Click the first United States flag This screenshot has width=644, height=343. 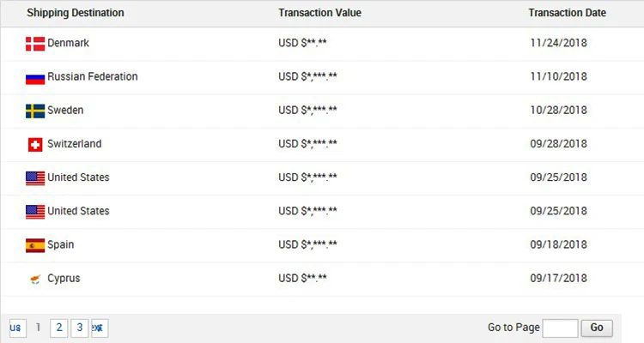34,178
